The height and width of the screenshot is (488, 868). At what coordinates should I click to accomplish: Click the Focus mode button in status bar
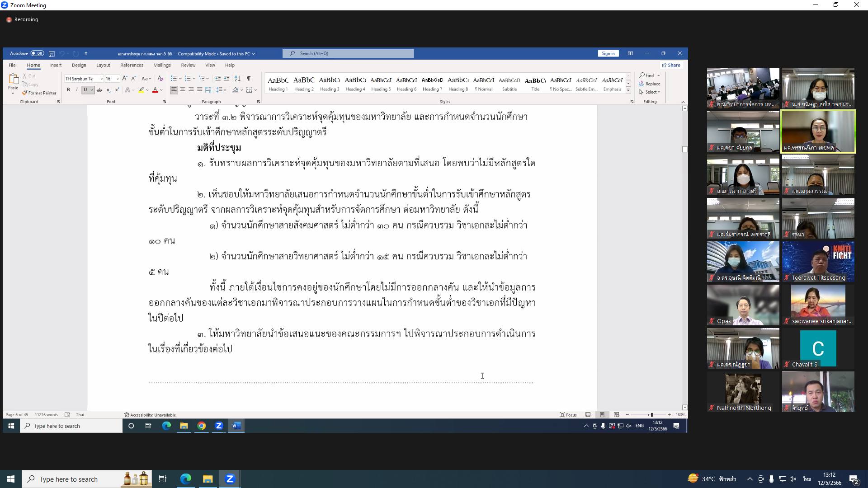[568, 415]
